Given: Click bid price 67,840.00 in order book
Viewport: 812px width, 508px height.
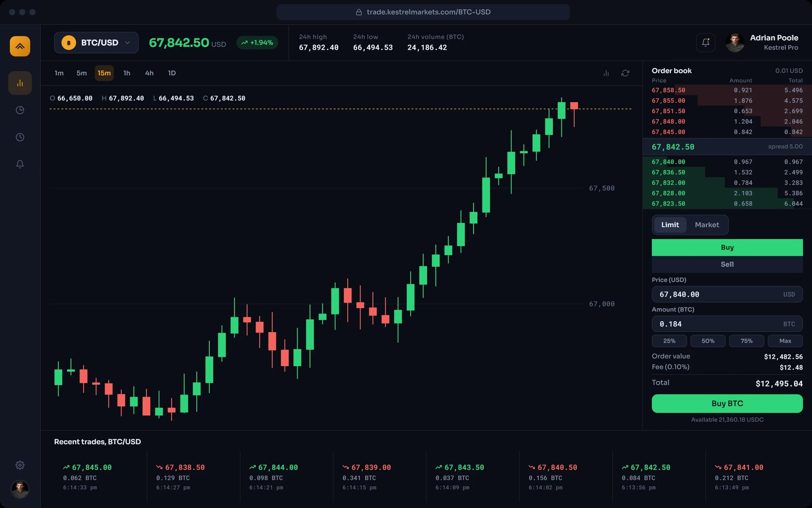Looking at the screenshot, I should point(668,162).
